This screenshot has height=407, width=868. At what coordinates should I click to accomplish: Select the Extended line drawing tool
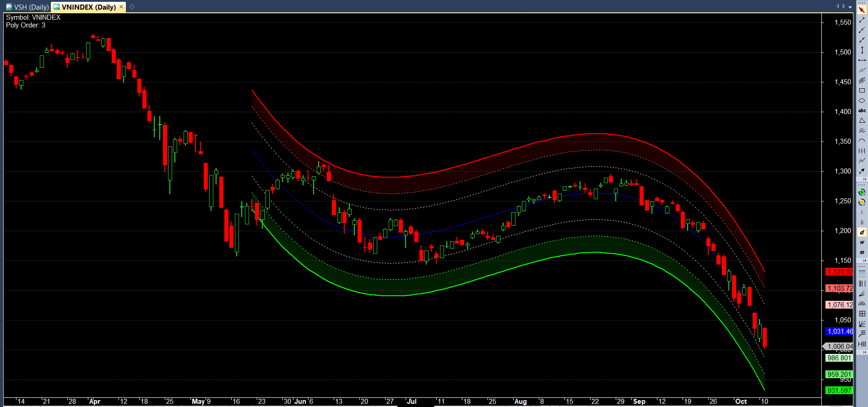[x=862, y=40]
